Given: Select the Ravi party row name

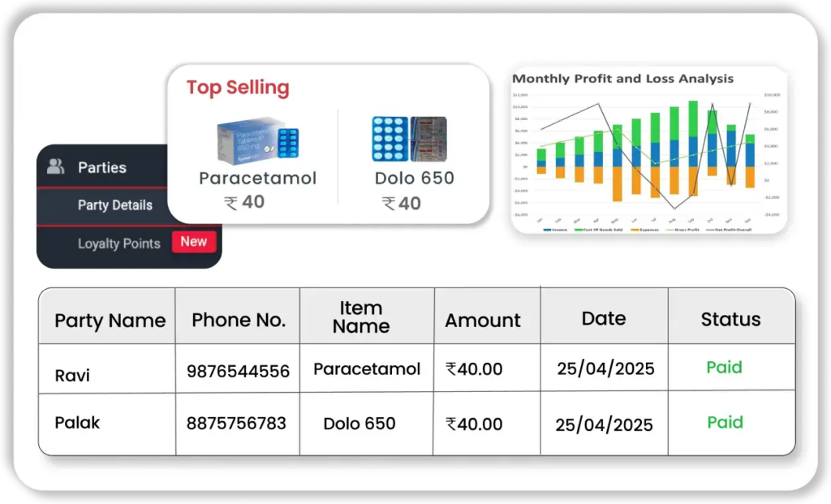Looking at the screenshot, I should click(x=72, y=375).
